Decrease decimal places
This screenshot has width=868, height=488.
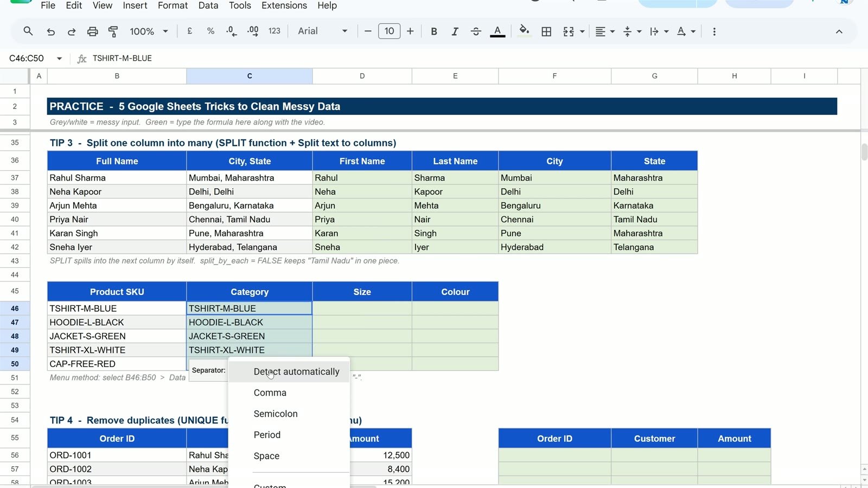pos(232,31)
